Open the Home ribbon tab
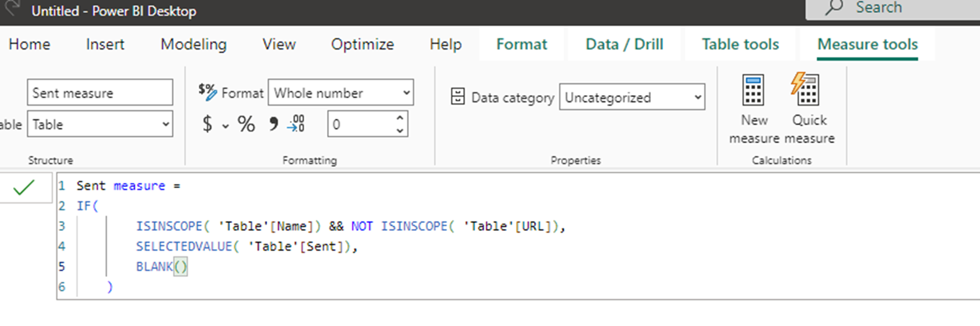This screenshot has height=326, width=980. [x=30, y=44]
